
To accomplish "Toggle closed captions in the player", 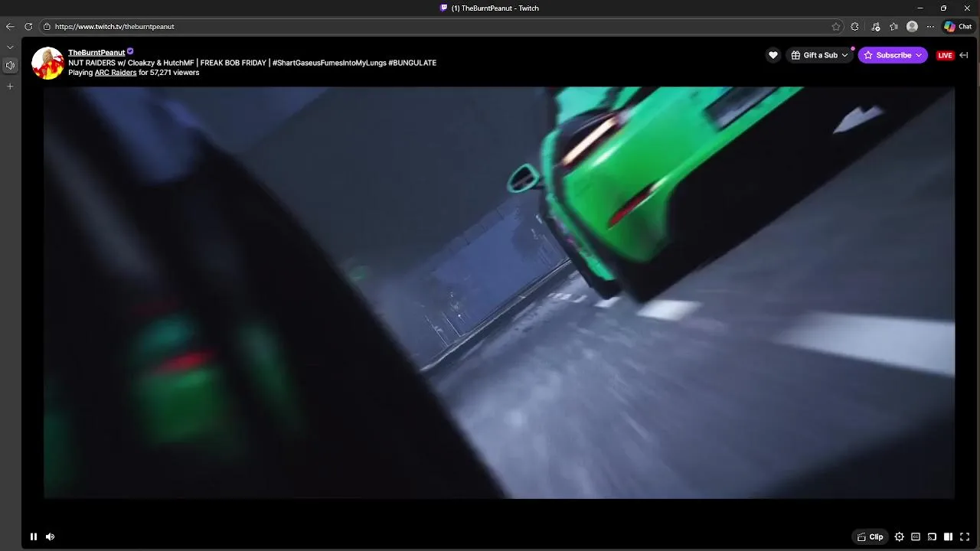I will click(916, 536).
